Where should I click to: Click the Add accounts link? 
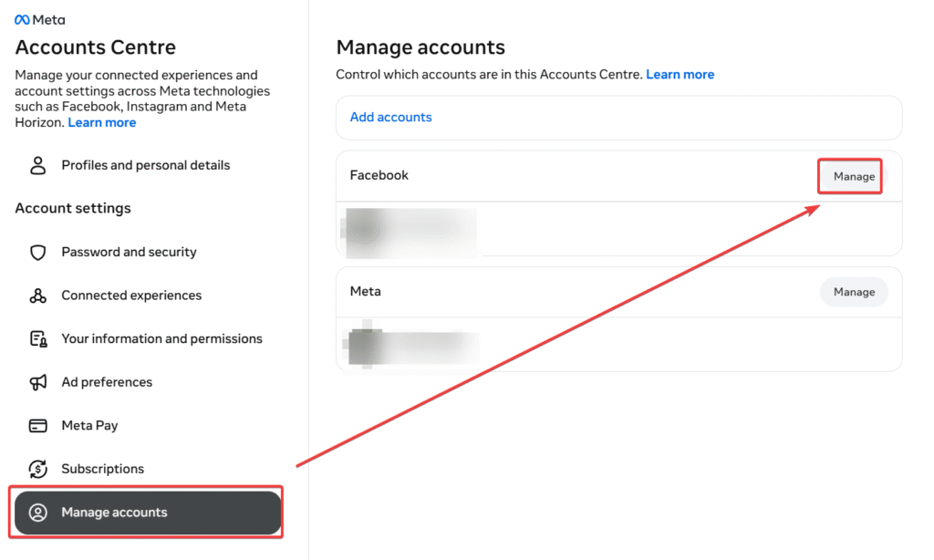coord(390,118)
